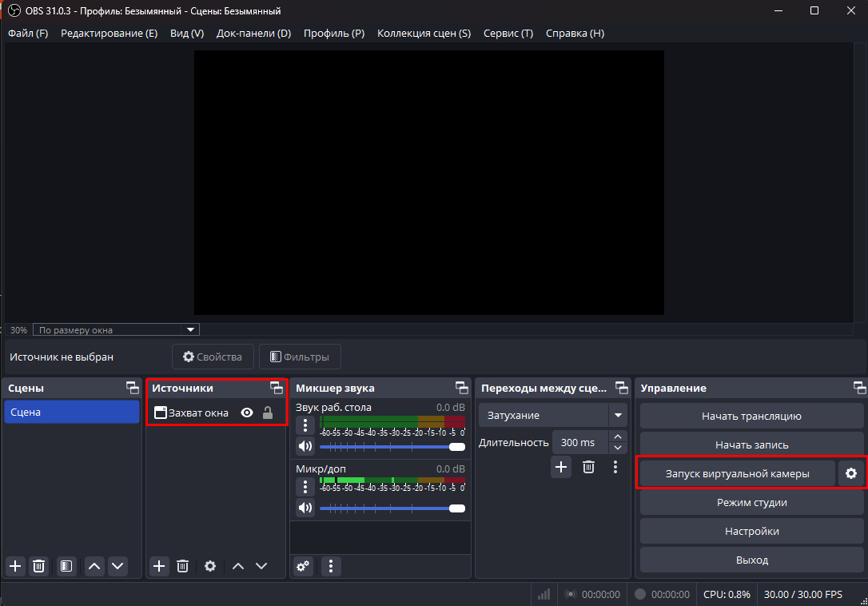The image size is (868, 606).
Task: Open options menu for Звук раб. стола
Action: [x=305, y=425]
